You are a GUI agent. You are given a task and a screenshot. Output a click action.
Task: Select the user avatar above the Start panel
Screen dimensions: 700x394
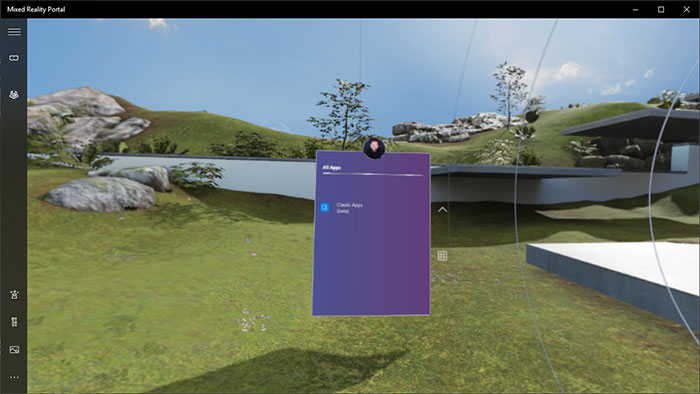pos(374,148)
